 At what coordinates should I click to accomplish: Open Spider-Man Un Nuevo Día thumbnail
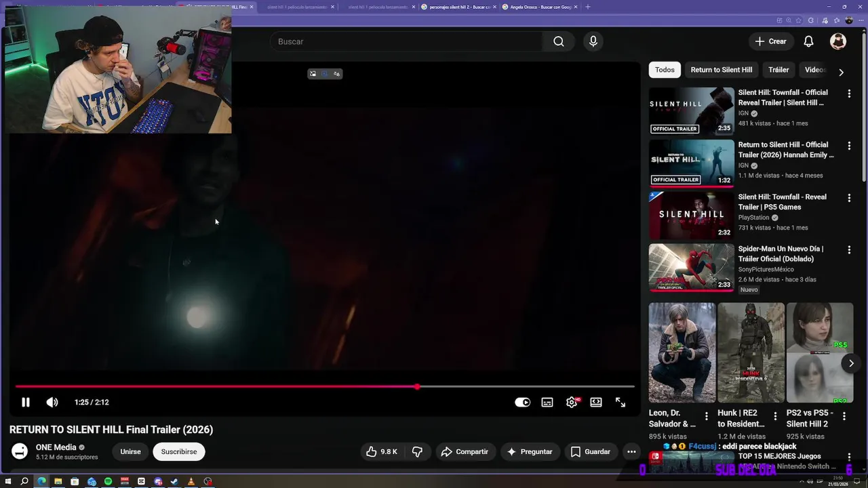coord(692,267)
